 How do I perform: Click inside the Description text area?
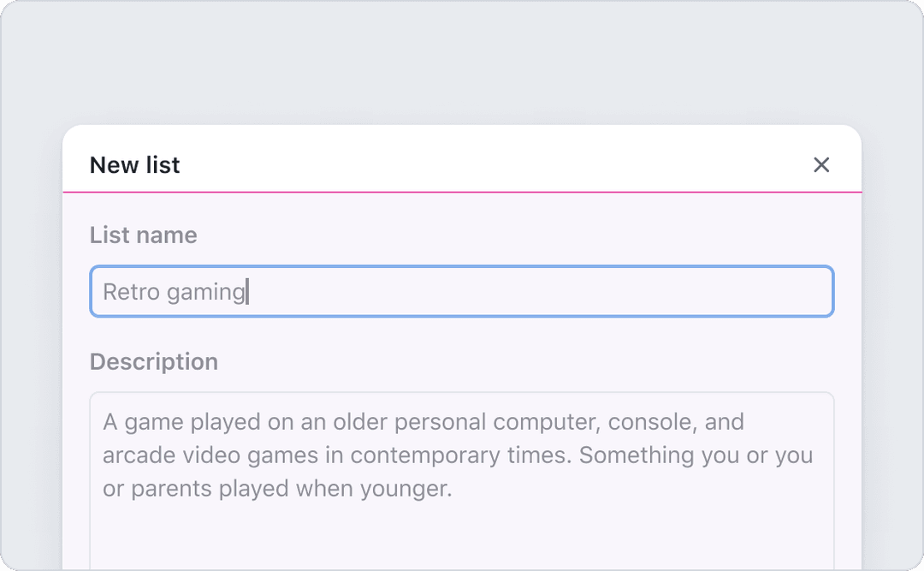coord(461,481)
